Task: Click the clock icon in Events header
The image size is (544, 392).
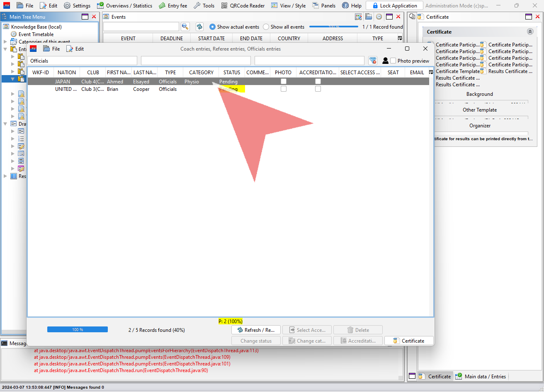Action: point(379,17)
